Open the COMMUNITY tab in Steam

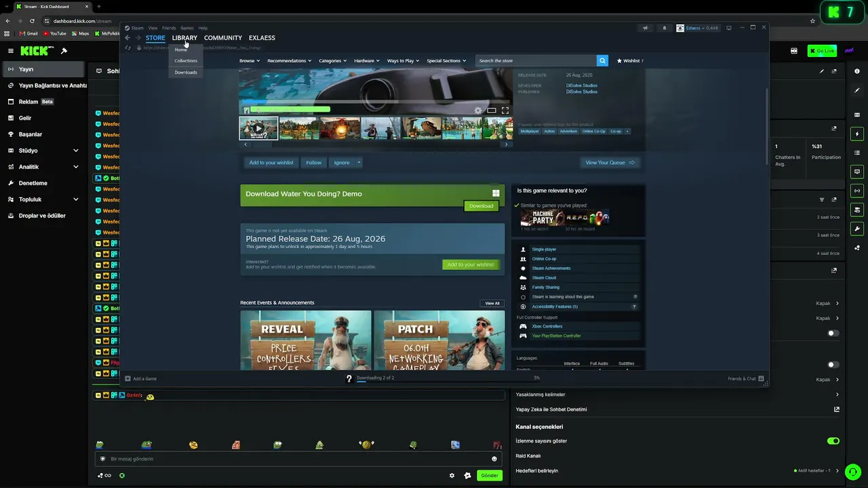(223, 38)
